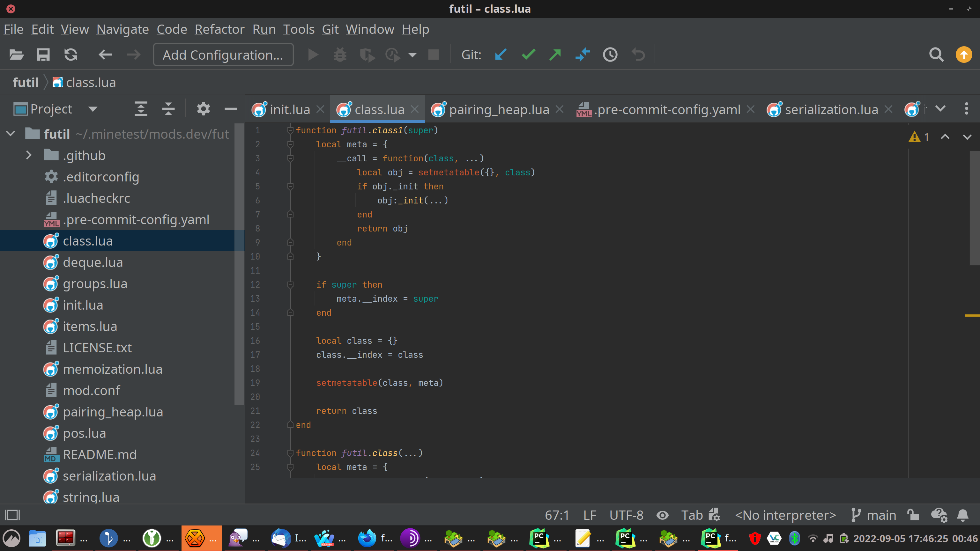
Task: Click line 12 code fold marker
Action: (290, 284)
